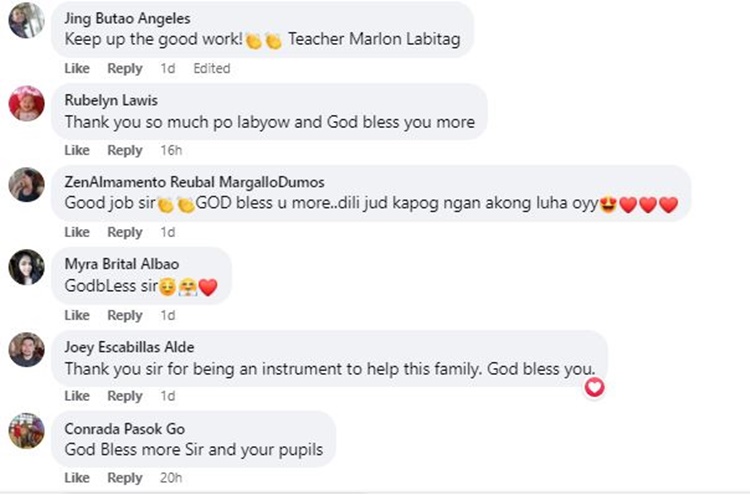The image size is (750, 495).
Task: Open ZenAlmamento Reubal's profile avatar
Action: [x=26, y=185]
